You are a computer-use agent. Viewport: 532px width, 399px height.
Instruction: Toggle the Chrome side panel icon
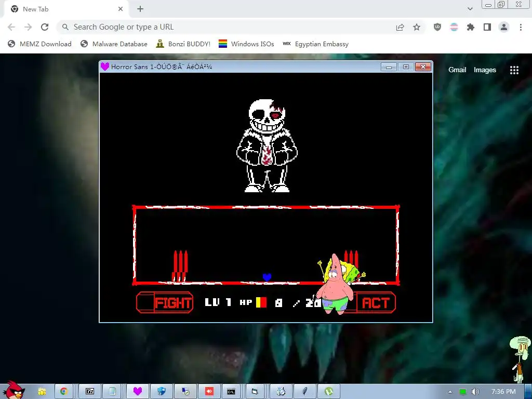487,27
